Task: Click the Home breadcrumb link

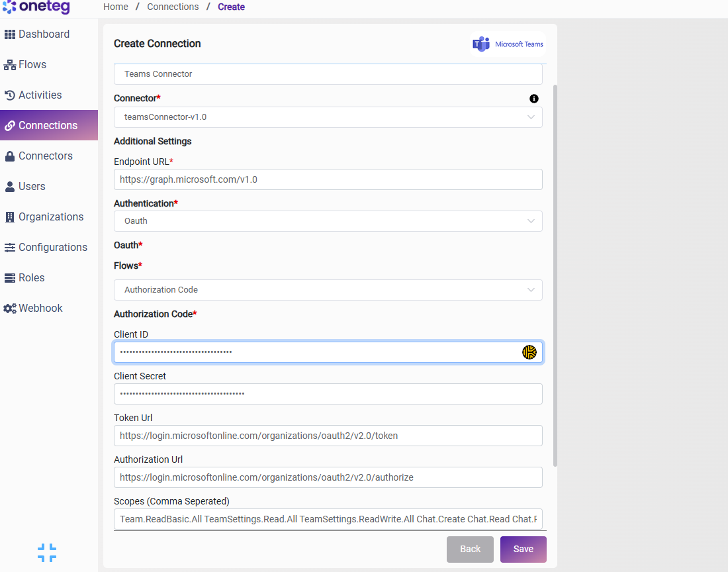Action: pyautogui.click(x=116, y=7)
